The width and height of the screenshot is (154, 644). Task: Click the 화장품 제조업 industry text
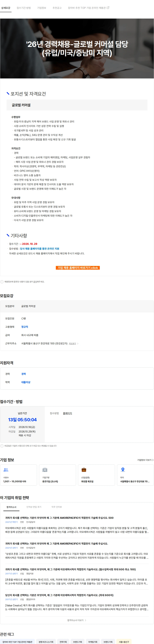[x=87, y=481]
